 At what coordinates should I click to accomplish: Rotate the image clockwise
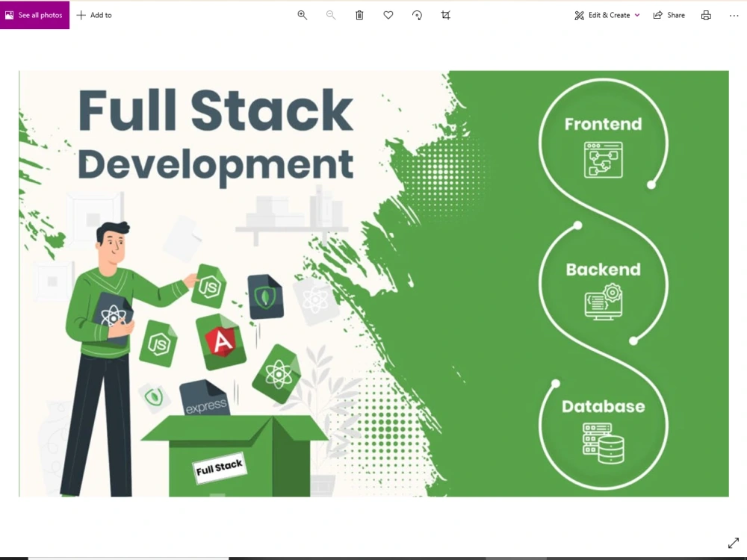click(417, 15)
